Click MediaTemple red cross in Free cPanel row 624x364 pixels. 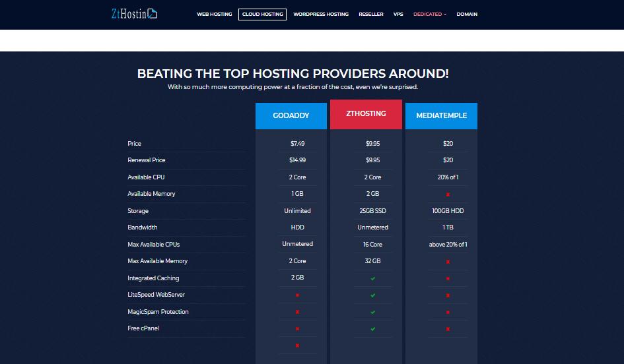click(448, 329)
